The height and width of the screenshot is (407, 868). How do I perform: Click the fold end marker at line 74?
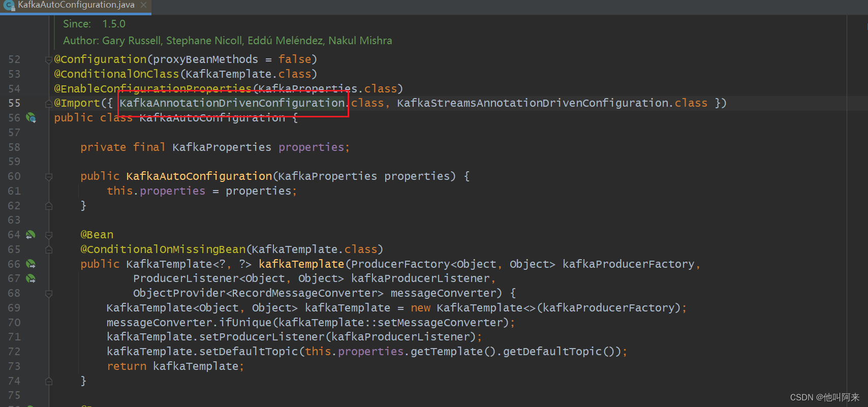(49, 381)
